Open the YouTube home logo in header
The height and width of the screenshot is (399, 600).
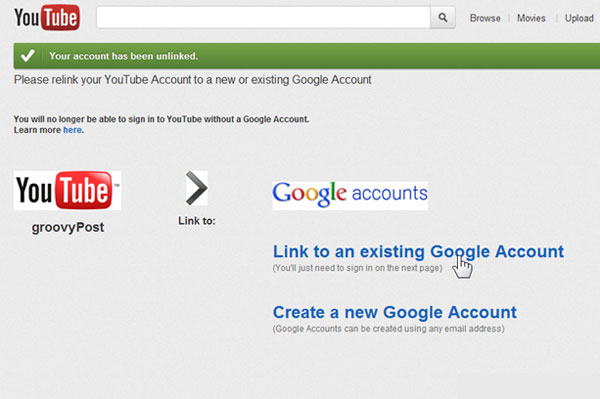47,18
